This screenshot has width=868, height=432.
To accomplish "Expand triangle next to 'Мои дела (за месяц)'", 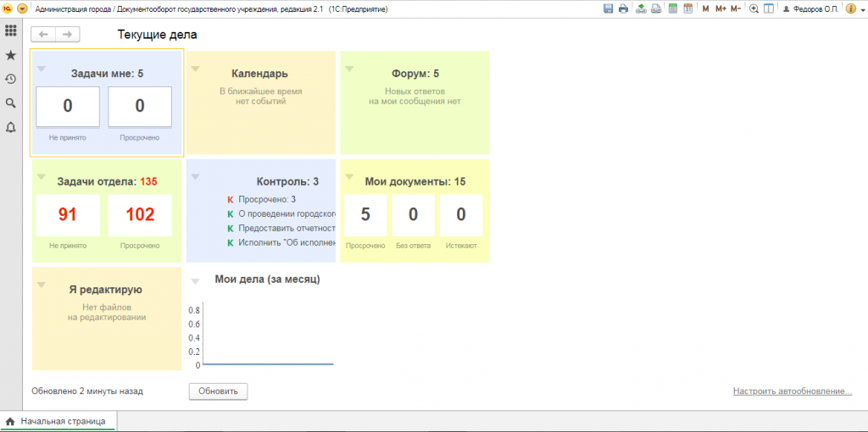I will pyautogui.click(x=195, y=280).
